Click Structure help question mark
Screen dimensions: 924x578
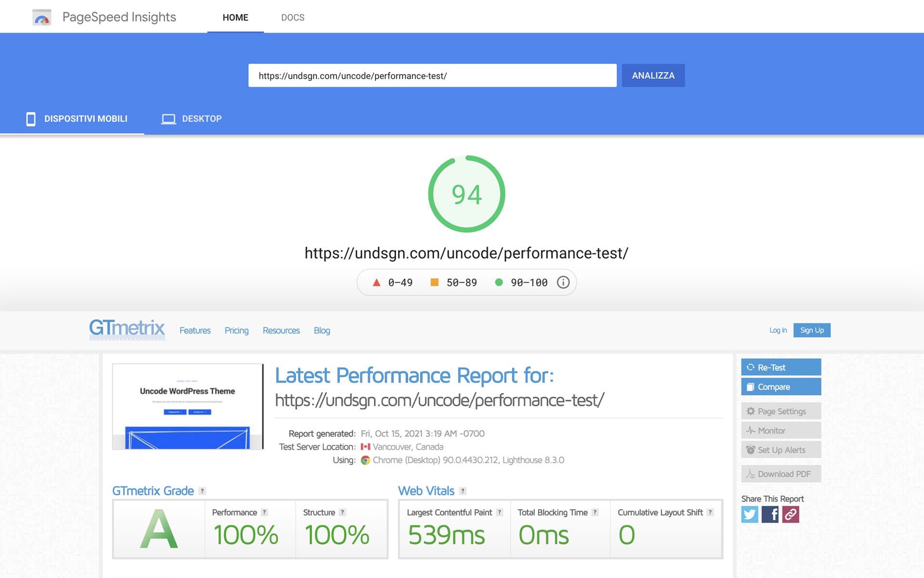(342, 512)
